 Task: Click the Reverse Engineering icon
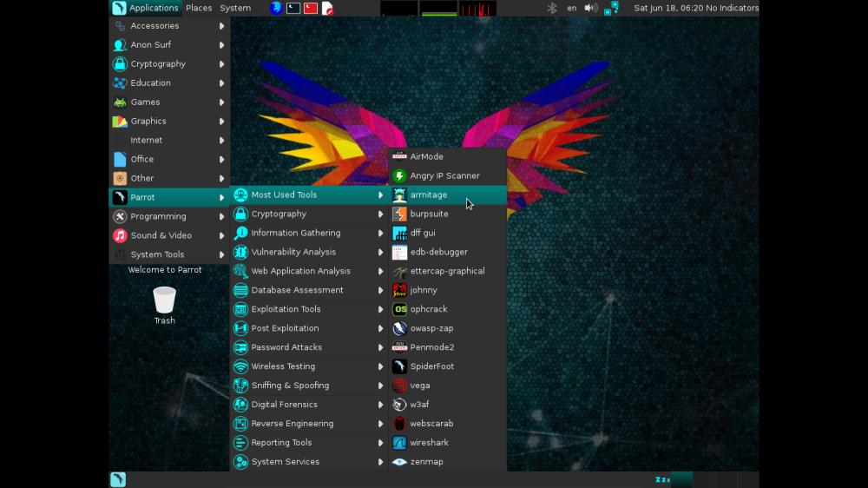[x=240, y=424]
